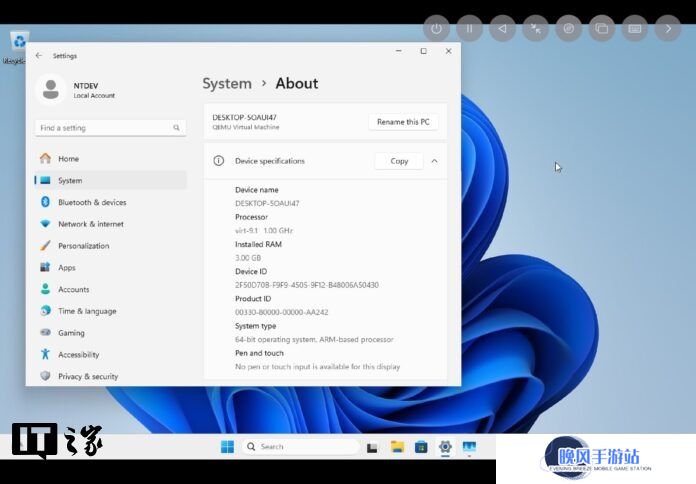Image resolution: width=696 pixels, height=484 pixels.
Task: Click the Find a setting search box
Action: coord(110,128)
